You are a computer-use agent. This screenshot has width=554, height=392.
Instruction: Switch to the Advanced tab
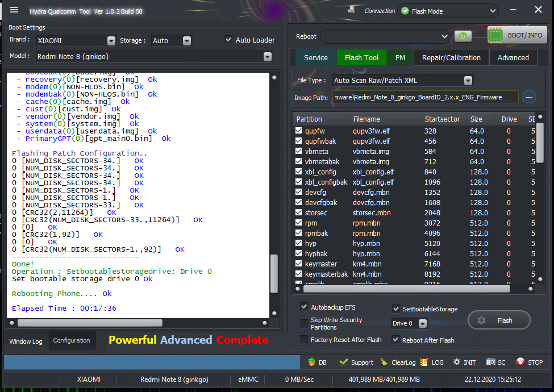(x=513, y=57)
